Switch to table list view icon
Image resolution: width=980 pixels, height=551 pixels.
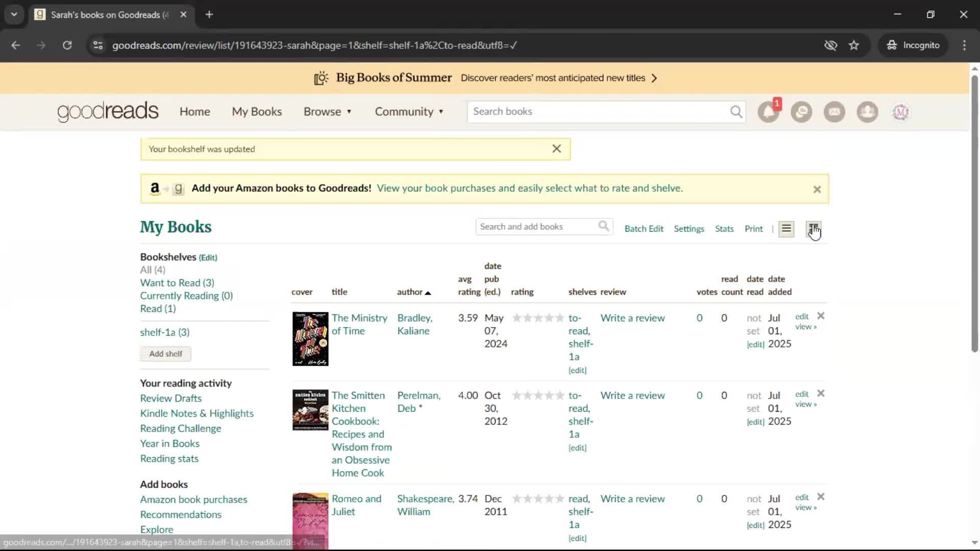(787, 229)
